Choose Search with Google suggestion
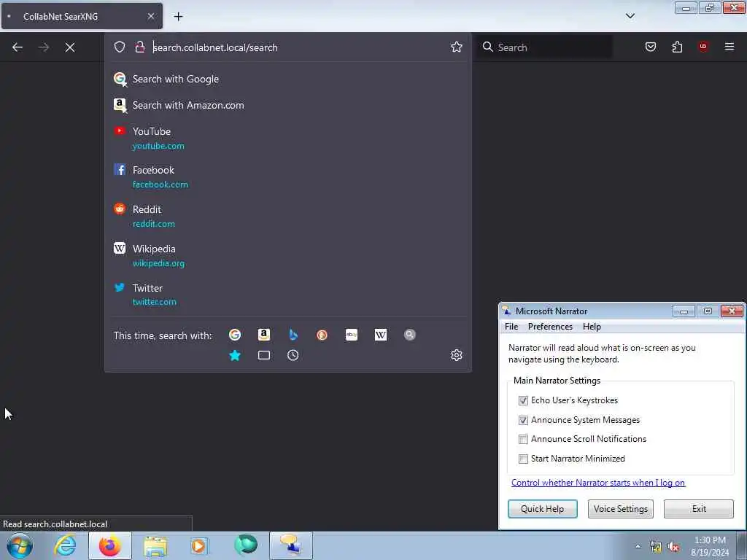 [x=287, y=79]
